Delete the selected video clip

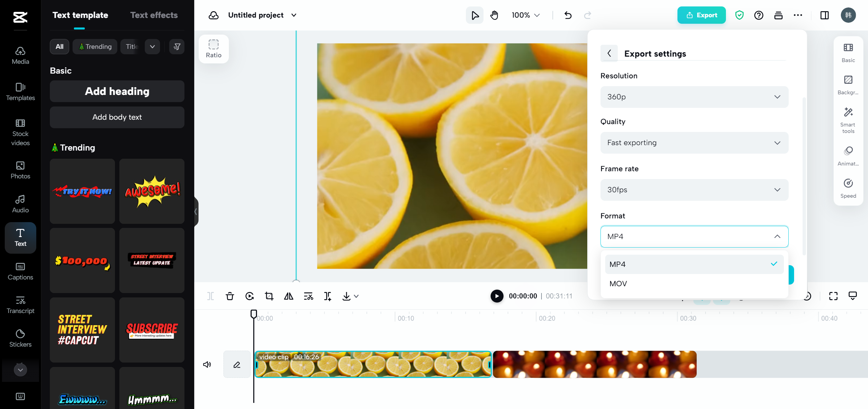[x=230, y=296]
